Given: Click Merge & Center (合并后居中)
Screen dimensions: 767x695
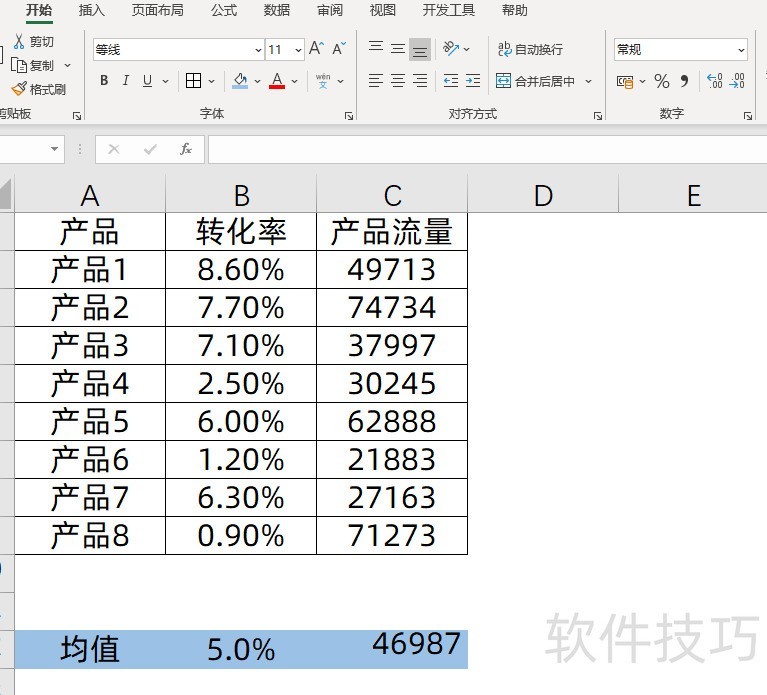Looking at the screenshot, I should [x=535, y=81].
